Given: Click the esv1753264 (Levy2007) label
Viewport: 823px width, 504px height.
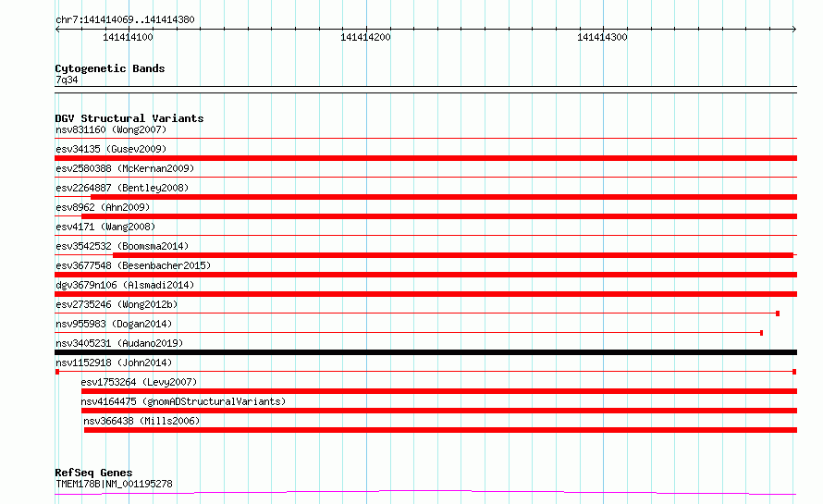Looking at the screenshot, I should 139,382.
